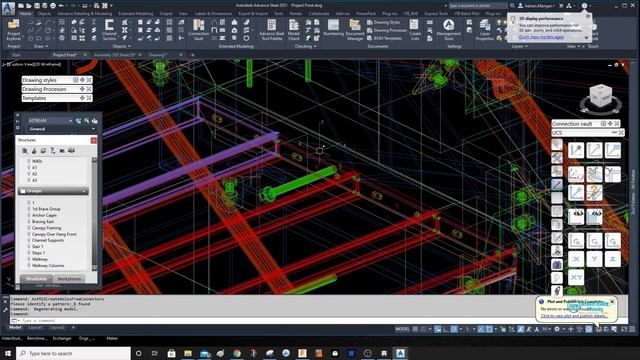This screenshot has height=360, width=640.
Task: Click the ViewCube in the viewport
Action: click(600, 97)
